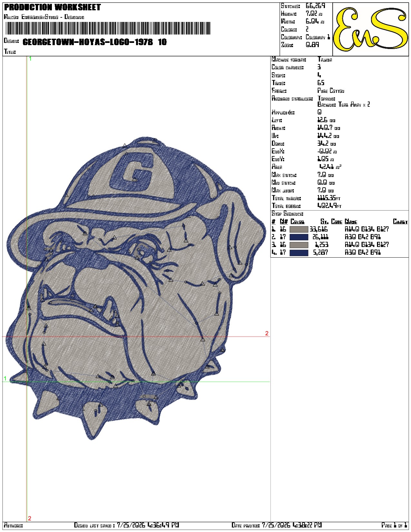The width and height of the screenshot is (411, 532).
Task: Click the Chart column header
Action: (400, 222)
